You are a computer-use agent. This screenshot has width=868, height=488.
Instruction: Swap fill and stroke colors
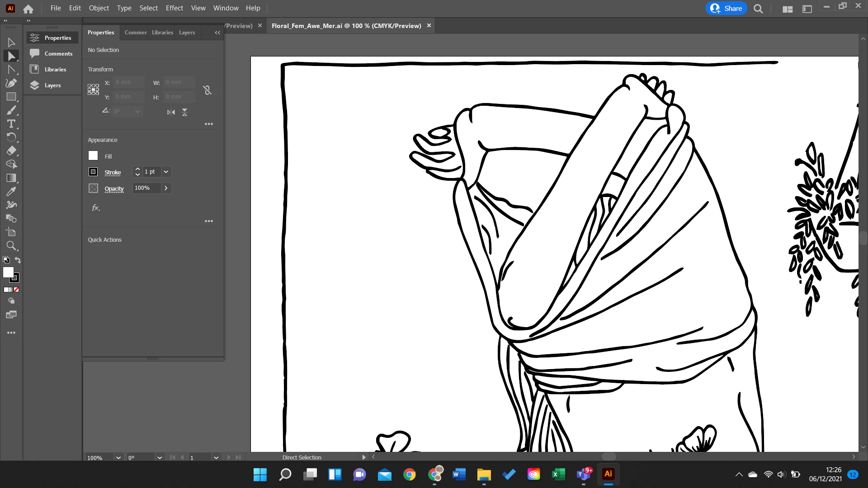pos(18,260)
